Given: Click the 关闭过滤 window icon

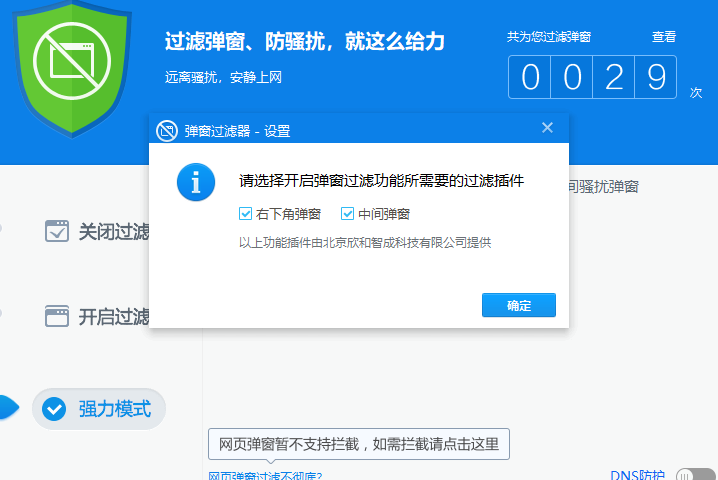Looking at the screenshot, I should pyautogui.click(x=57, y=232).
